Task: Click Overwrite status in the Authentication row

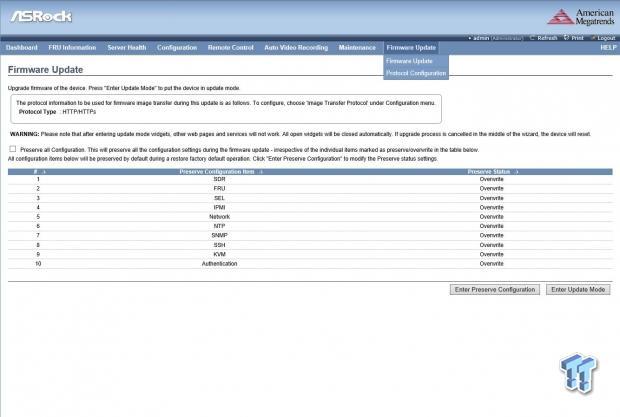Action: coord(491,264)
